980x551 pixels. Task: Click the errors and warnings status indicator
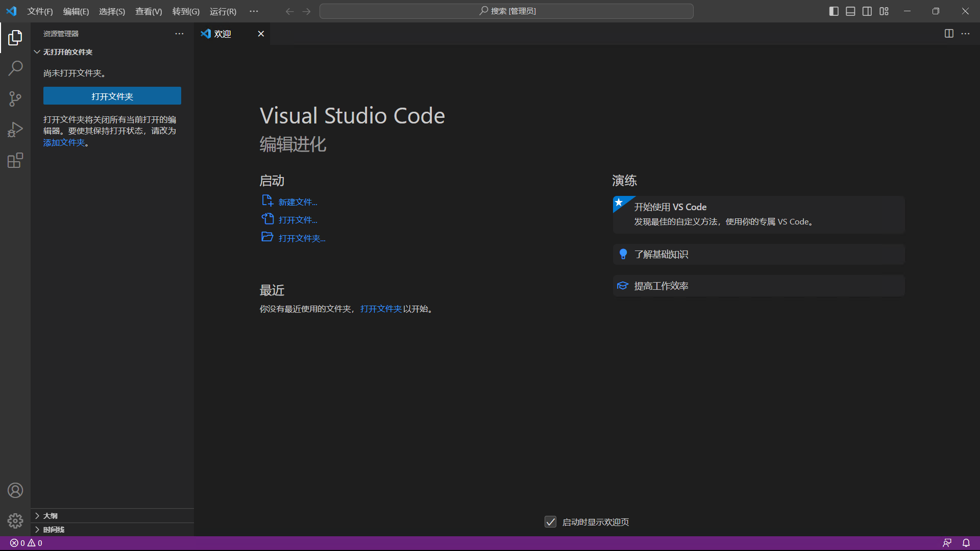pos(27,543)
